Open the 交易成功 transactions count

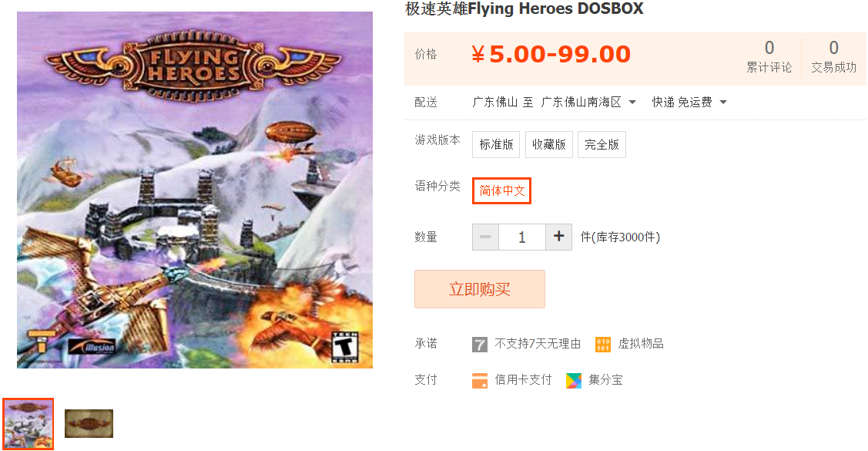833,58
